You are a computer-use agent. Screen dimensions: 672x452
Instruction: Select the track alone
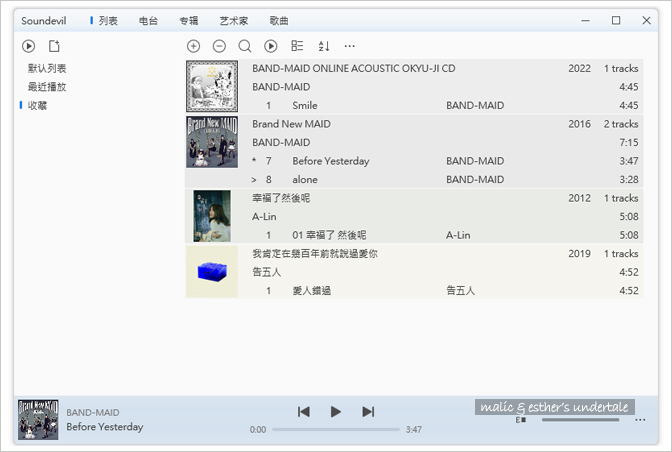coord(305,180)
